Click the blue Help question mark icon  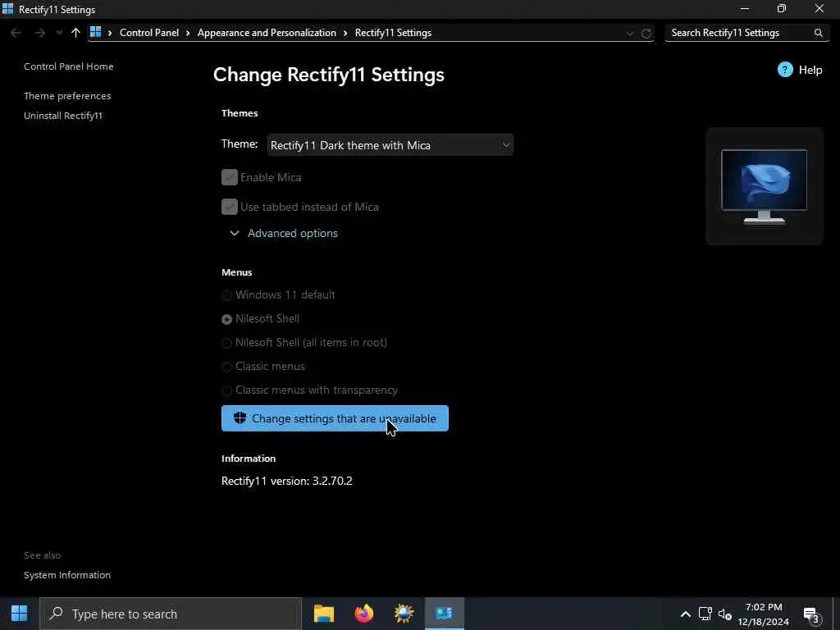(785, 70)
